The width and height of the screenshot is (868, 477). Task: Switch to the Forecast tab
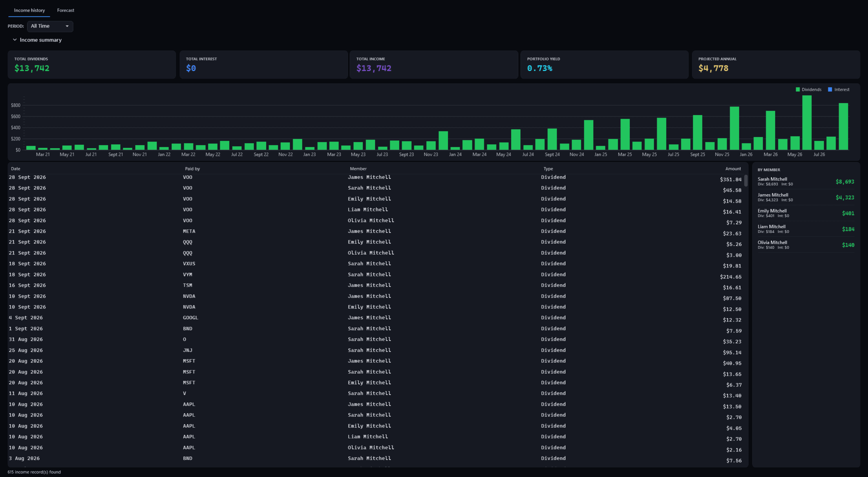(x=65, y=10)
